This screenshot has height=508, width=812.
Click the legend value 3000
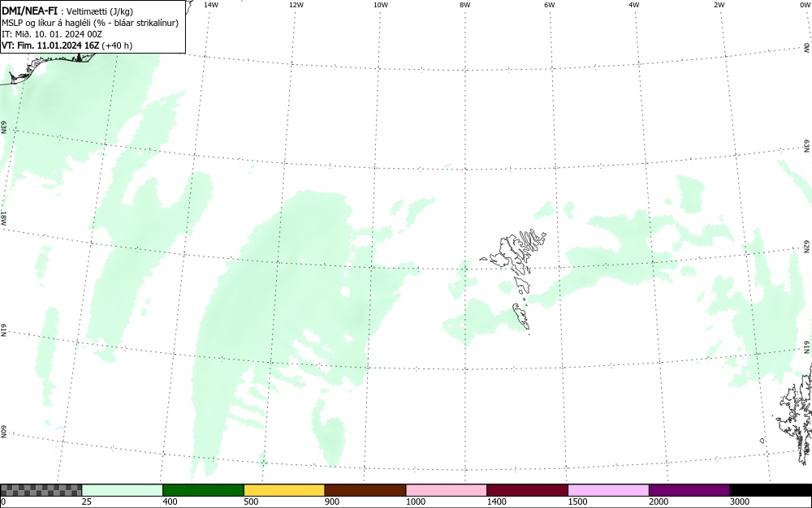click(740, 502)
